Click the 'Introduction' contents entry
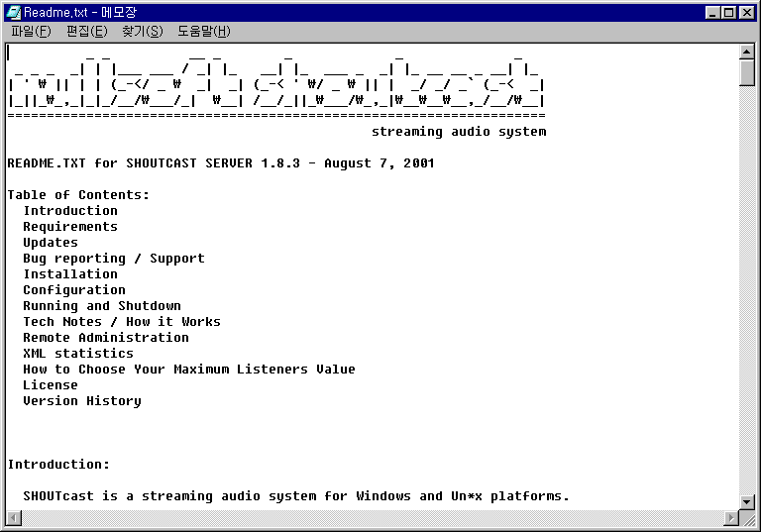This screenshot has height=532, width=761. [70, 211]
